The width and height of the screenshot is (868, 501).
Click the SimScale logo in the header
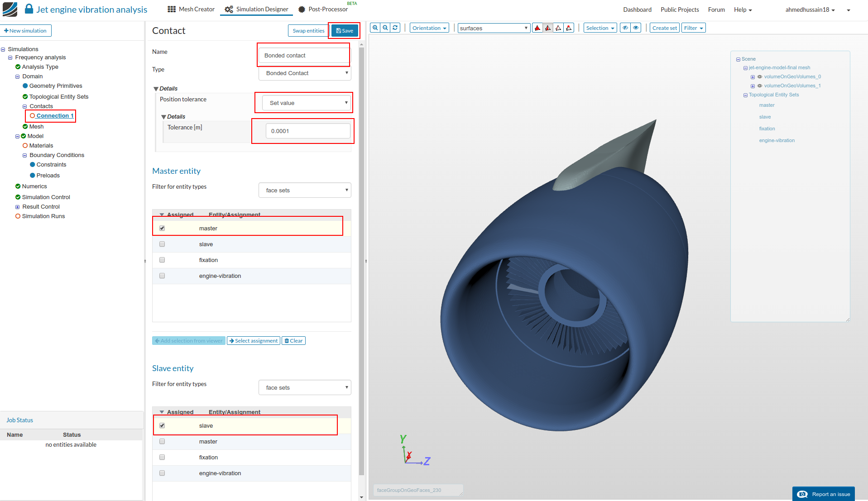10,9
